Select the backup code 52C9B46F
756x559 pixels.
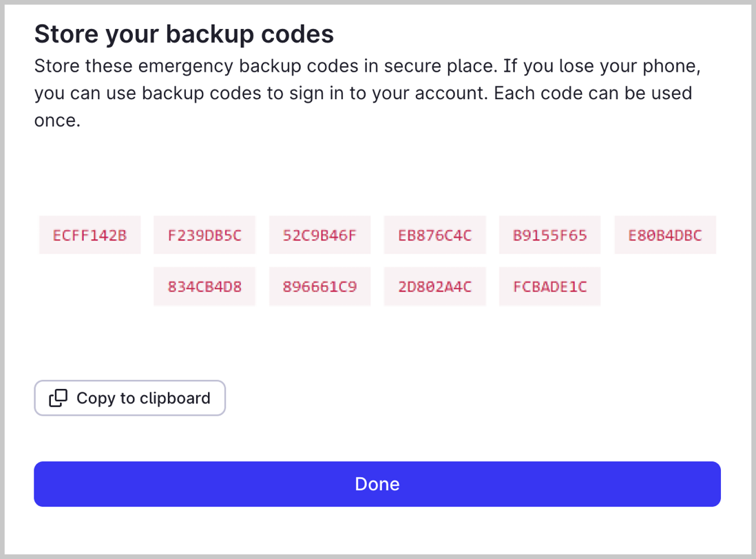coord(319,235)
